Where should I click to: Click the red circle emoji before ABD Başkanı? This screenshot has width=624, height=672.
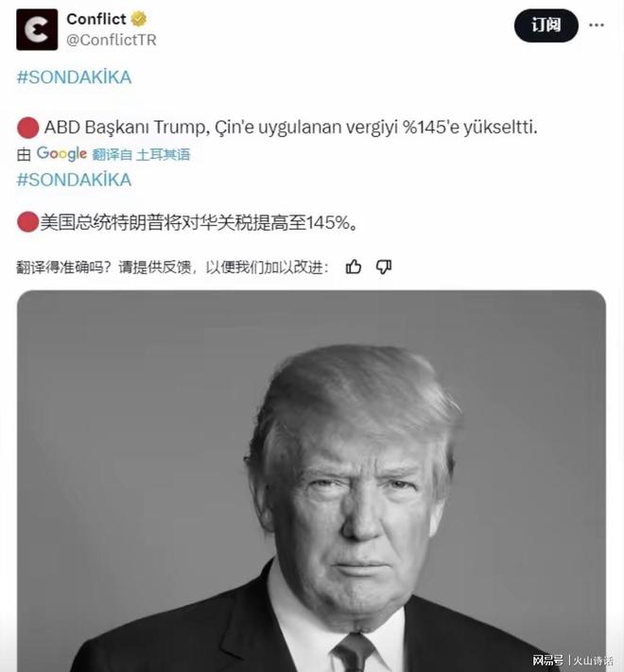tap(27, 129)
